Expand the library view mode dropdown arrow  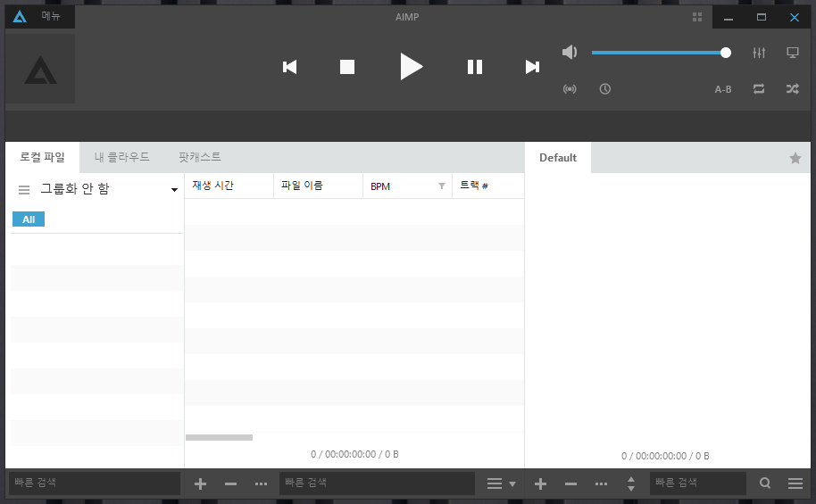point(512,483)
